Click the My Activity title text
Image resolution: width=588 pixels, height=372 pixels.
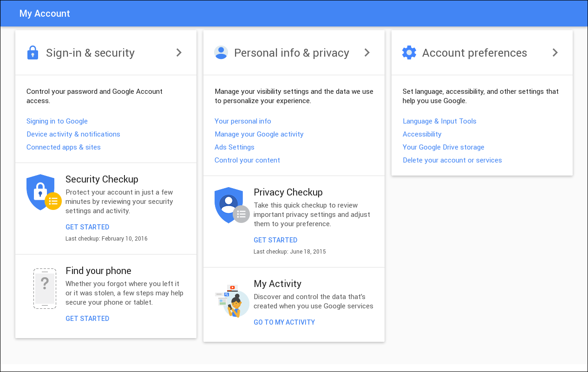tap(278, 284)
